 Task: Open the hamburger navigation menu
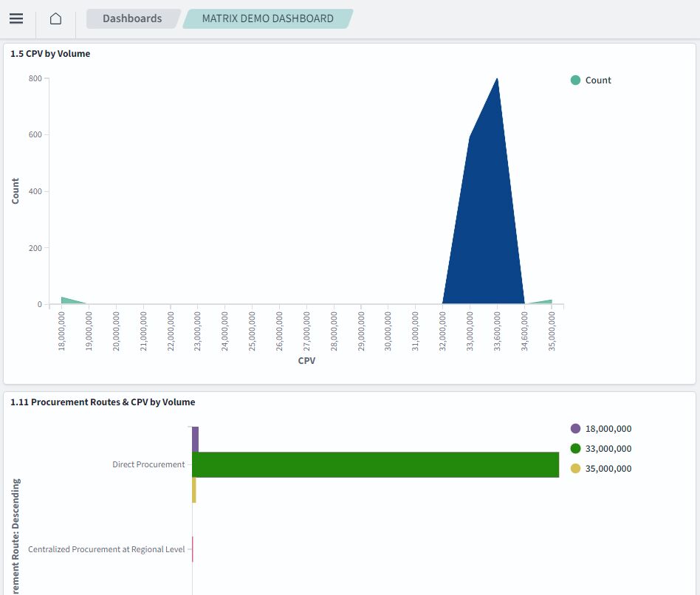tap(16, 18)
